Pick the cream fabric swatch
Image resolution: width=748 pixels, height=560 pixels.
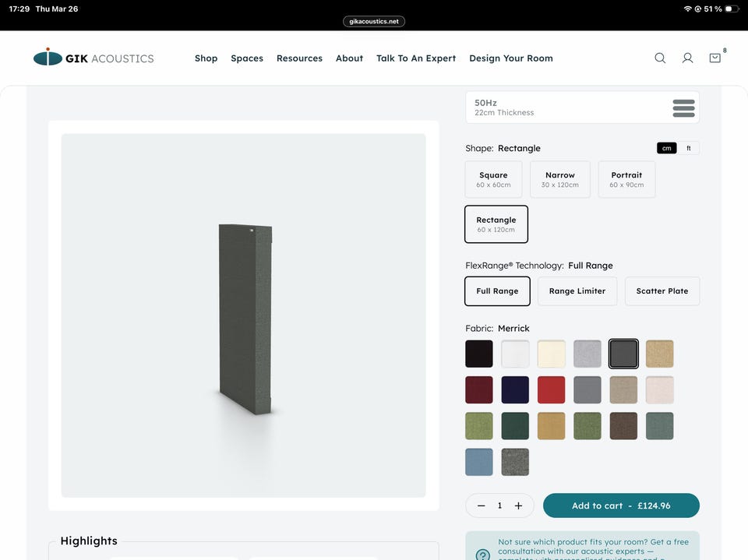(551, 354)
